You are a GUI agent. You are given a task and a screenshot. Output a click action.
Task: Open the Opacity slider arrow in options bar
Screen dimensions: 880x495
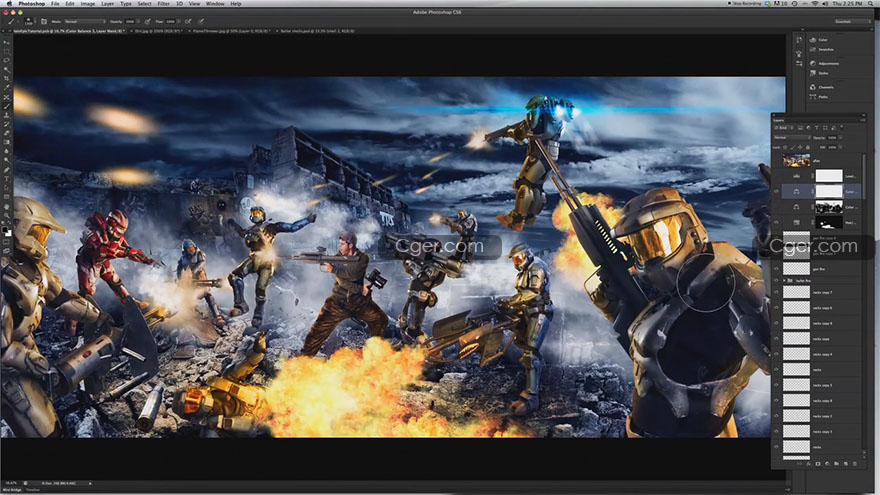point(137,21)
